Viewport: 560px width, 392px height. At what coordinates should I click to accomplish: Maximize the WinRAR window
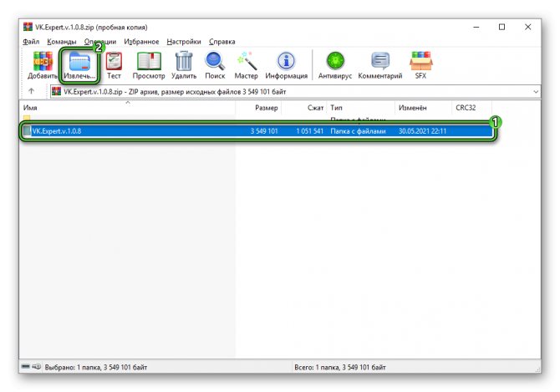coord(501,27)
